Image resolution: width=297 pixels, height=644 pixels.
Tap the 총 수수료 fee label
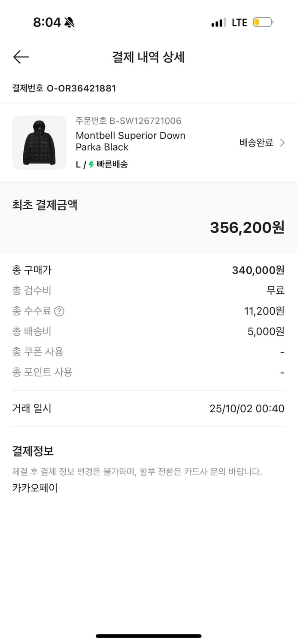[x=32, y=311]
